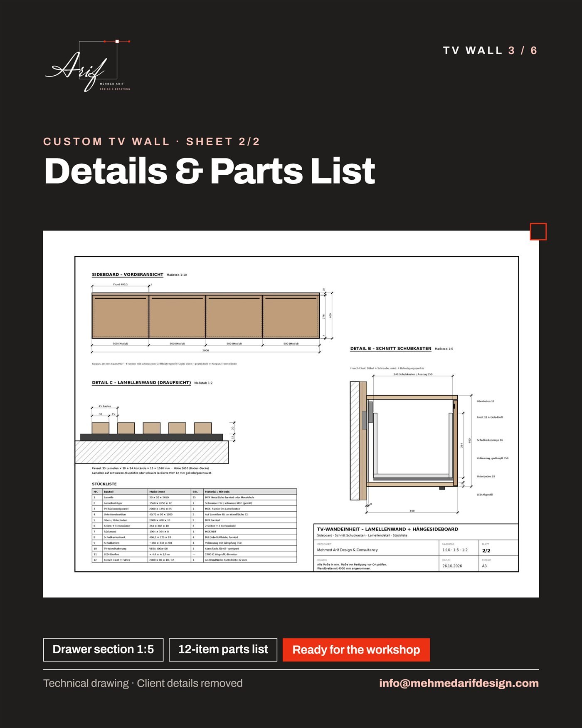582x728 pixels.
Task: Click "Technical drawing · Client details removed" footer text
Action: coord(143,683)
